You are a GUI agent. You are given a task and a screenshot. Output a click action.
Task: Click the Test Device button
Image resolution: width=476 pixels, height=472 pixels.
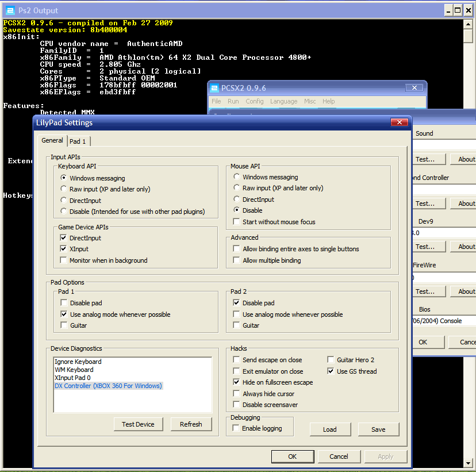(138, 424)
